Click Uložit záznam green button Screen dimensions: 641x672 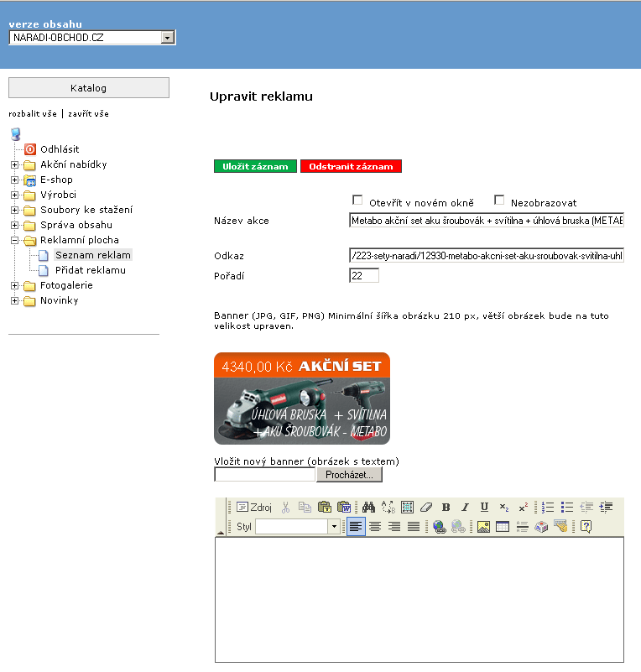[x=255, y=166]
